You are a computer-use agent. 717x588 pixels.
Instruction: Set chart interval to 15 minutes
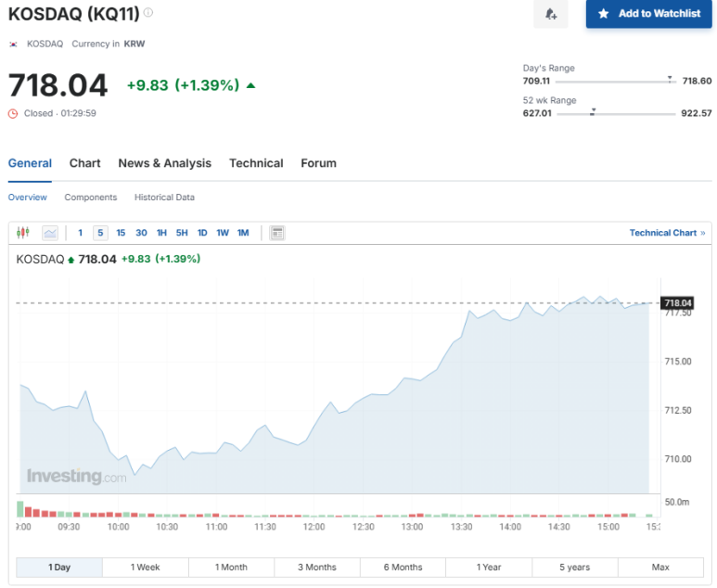tap(121, 233)
